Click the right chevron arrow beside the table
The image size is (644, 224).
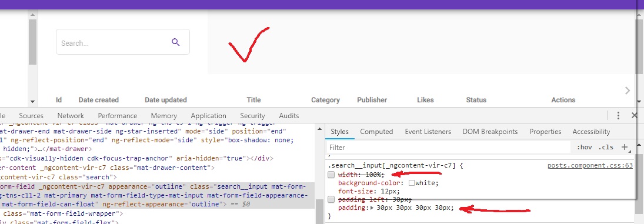pos(627,91)
